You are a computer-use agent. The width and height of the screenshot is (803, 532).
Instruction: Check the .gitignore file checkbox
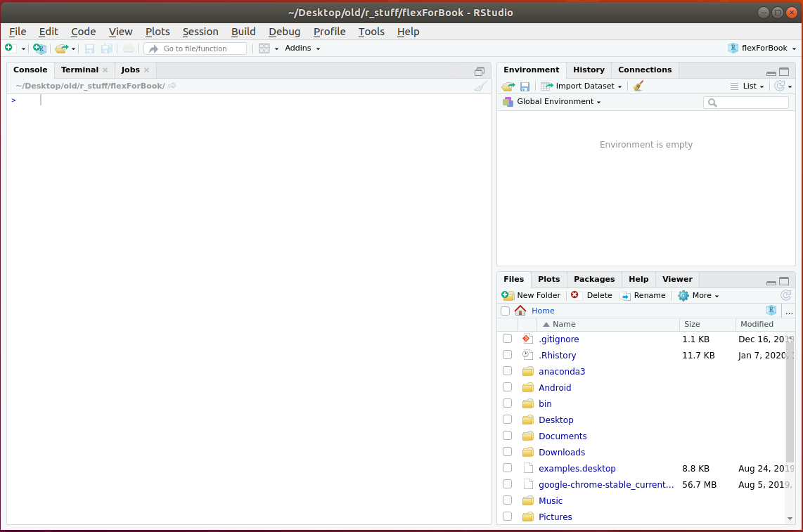pyautogui.click(x=507, y=339)
